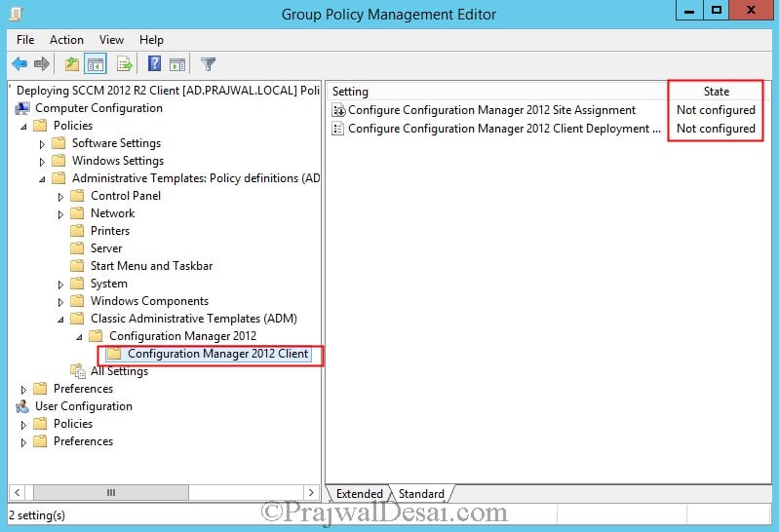
Task: Click the application icon in title bar
Action: click(x=17, y=14)
